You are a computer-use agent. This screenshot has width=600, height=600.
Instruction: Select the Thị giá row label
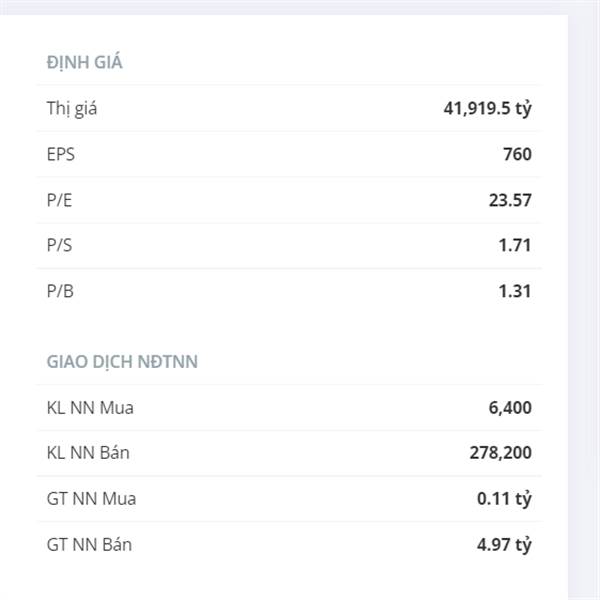(72, 108)
